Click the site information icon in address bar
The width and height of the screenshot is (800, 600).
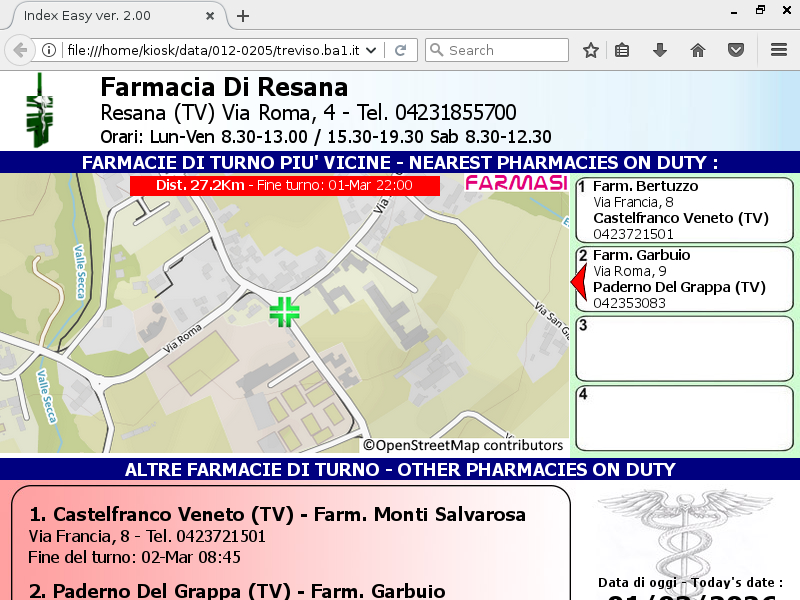[49, 50]
